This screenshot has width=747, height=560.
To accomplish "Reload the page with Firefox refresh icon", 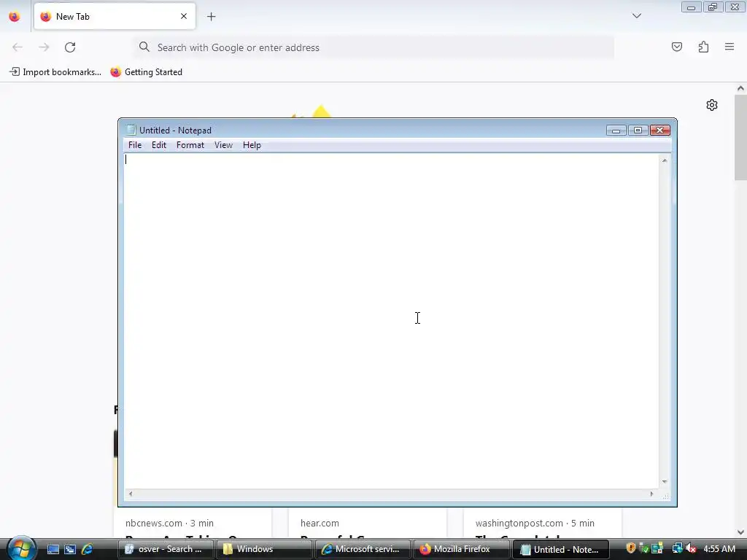I will click(70, 47).
